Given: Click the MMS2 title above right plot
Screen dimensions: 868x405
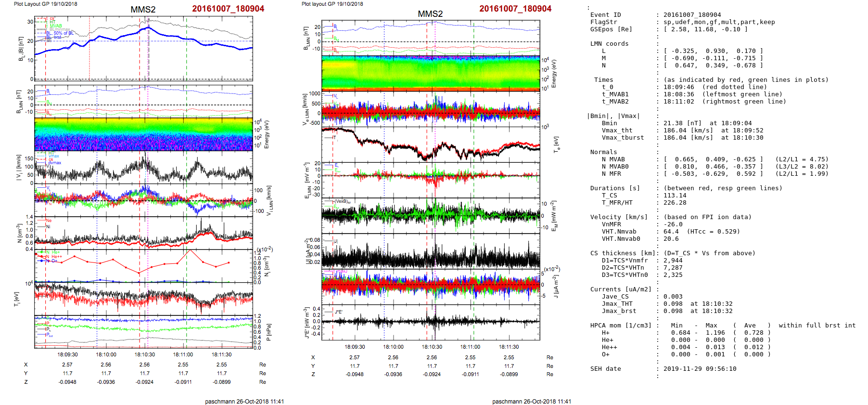Looking at the screenshot, I should coord(430,13).
